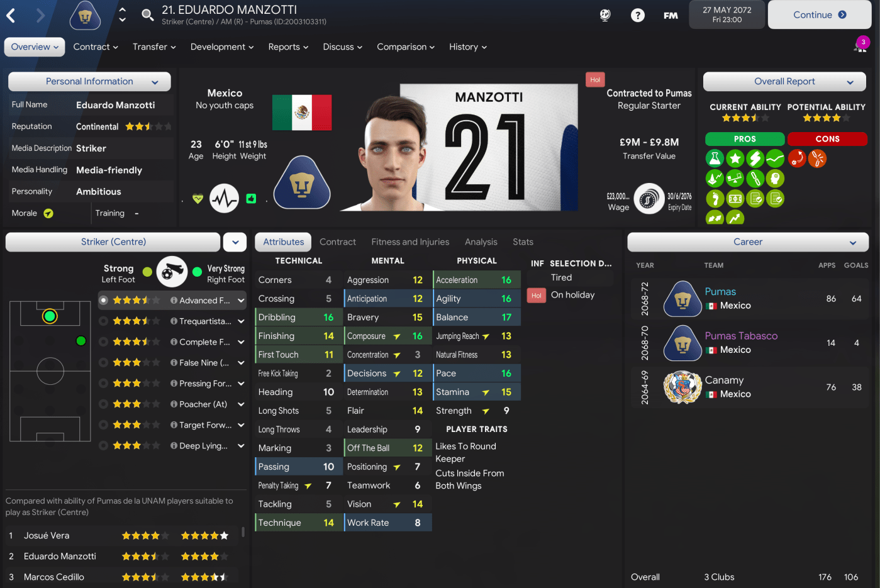This screenshot has width=880, height=588.
Task: Open the Pumas Tabasco team link
Action: click(x=741, y=336)
